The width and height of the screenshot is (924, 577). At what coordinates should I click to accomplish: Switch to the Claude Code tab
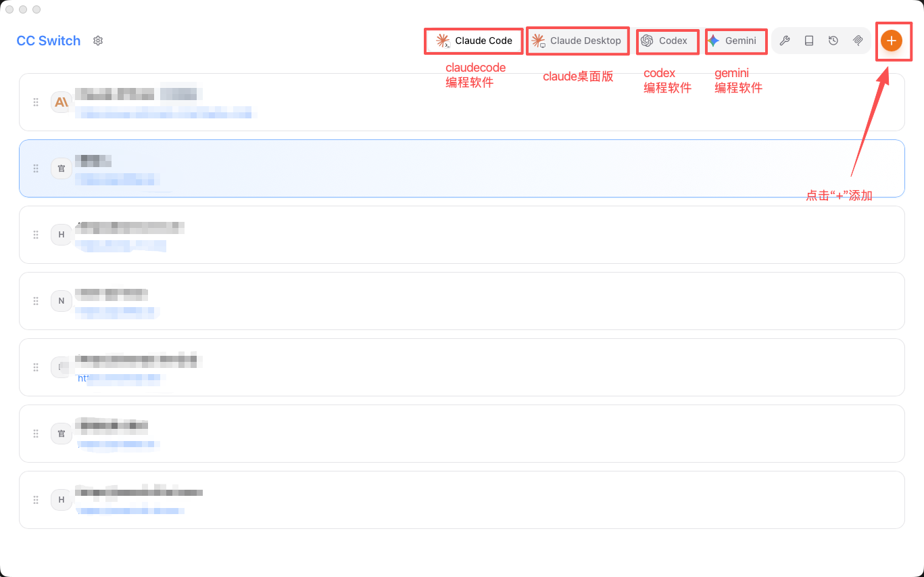[475, 41]
